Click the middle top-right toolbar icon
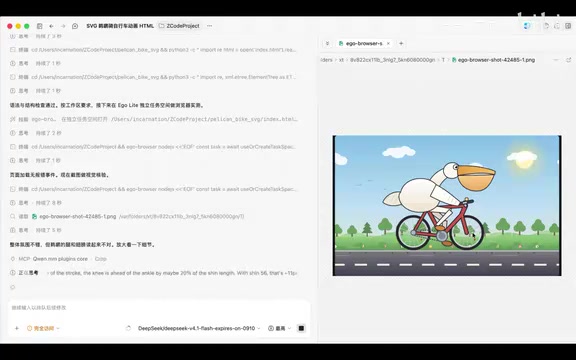Viewport: 576px width, 360px height. point(557,26)
